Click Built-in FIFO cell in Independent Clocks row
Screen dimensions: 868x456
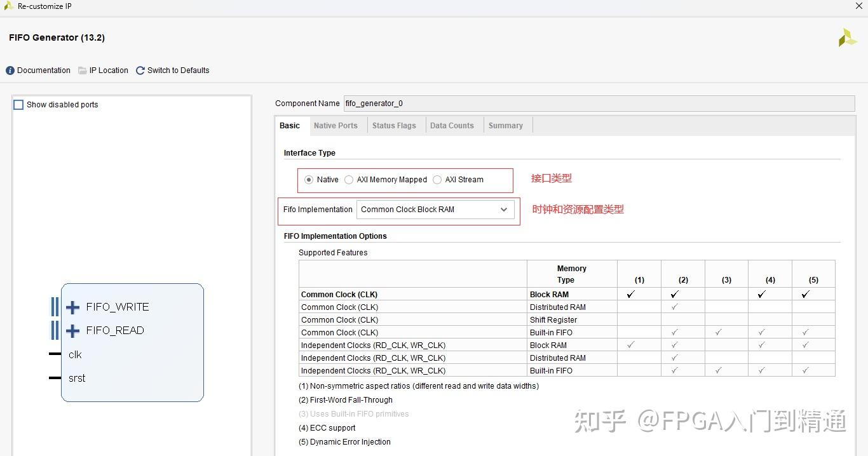(x=572, y=371)
